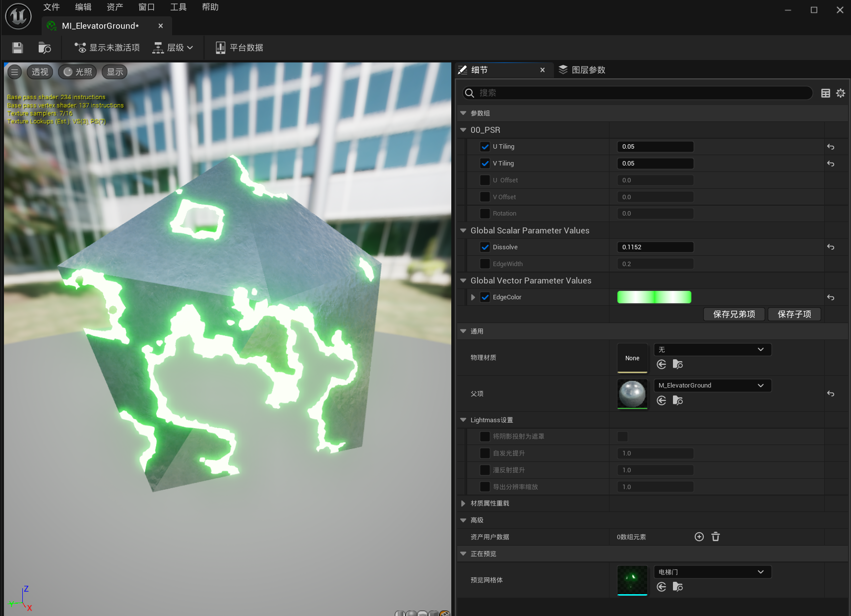Image resolution: width=851 pixels, height=616 pixels.
Task: Enable the EdgeWidth parameter
Action: point(485,264)
